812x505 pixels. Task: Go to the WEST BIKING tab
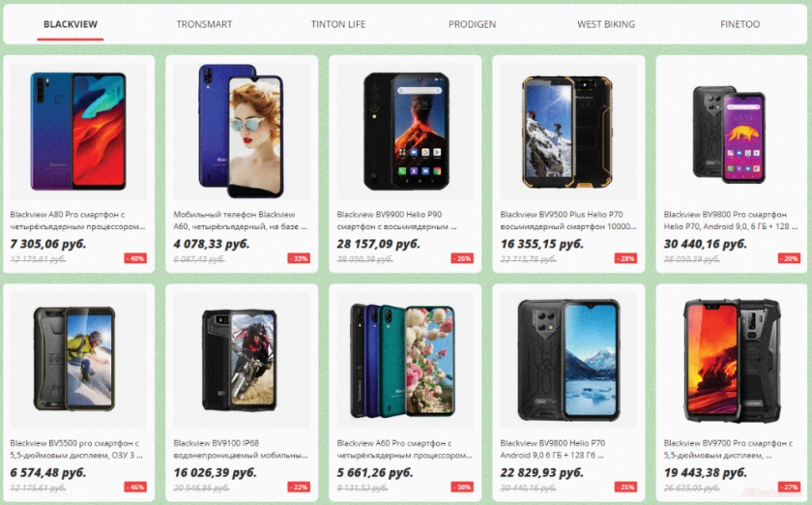pos(606,24)
